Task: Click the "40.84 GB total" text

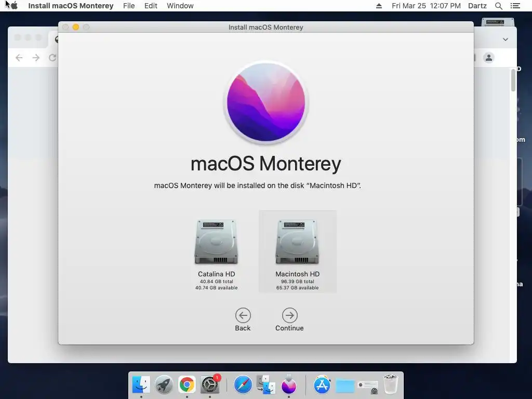Action: click(x=216, y=282)
